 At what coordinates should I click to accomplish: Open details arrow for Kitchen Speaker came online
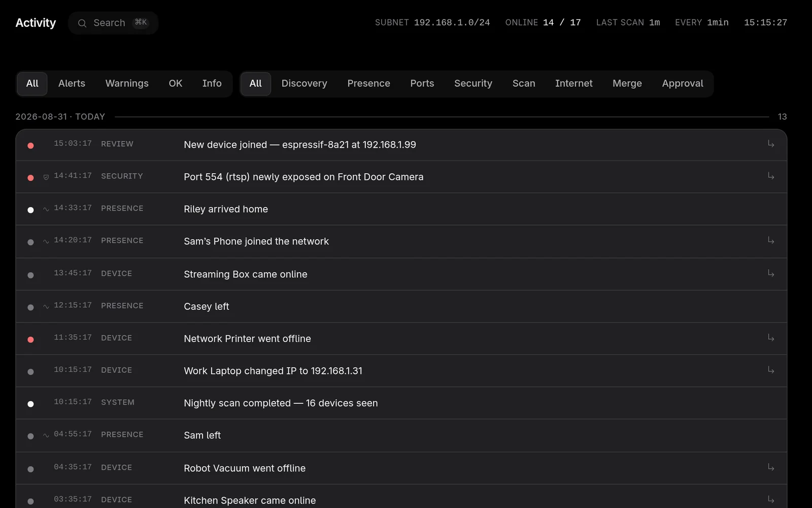coord(771,500)
